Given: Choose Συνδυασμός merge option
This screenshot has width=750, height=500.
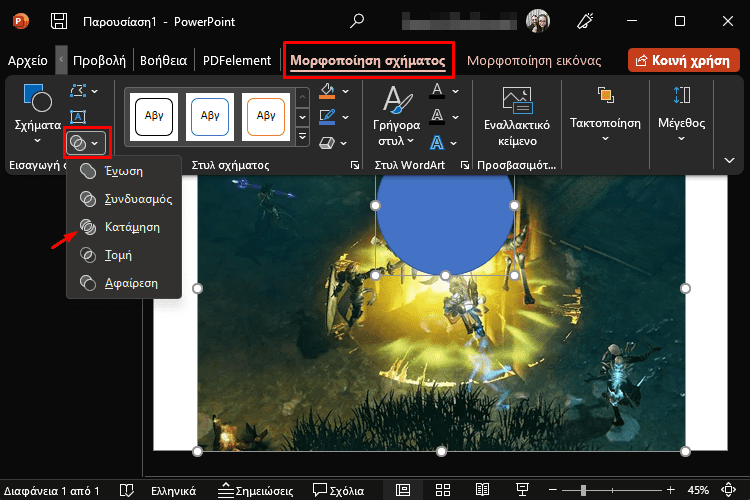Looking at the screenshot, I should 124,199.
